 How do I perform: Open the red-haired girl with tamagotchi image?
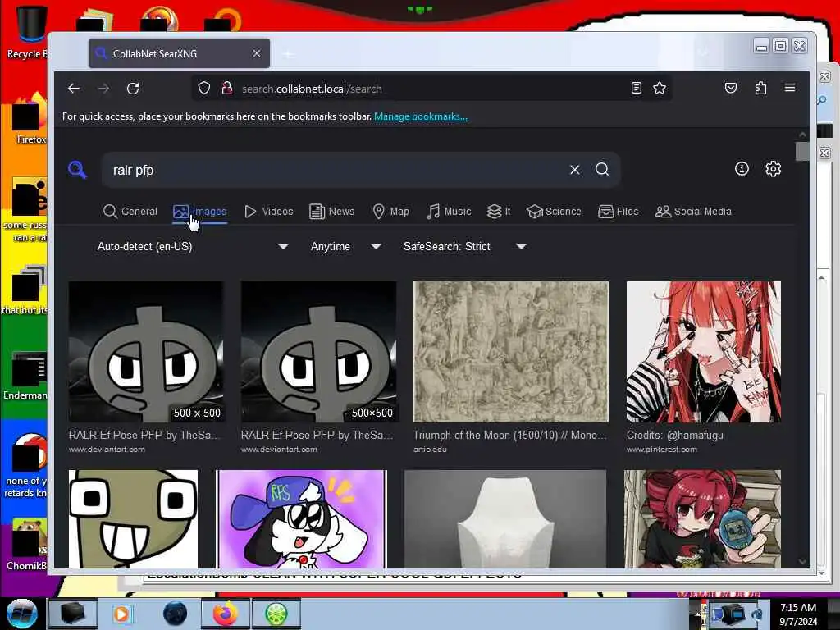(702, 518)
